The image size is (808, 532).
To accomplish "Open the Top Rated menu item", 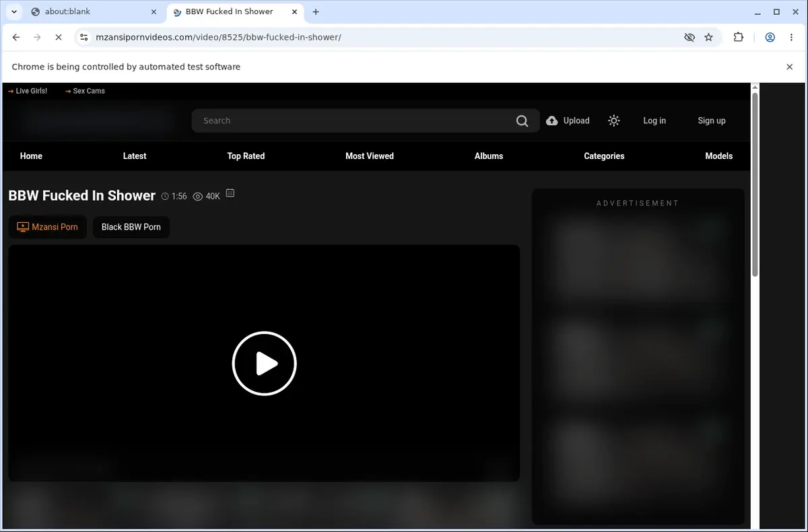I will [x=246, y=156].
